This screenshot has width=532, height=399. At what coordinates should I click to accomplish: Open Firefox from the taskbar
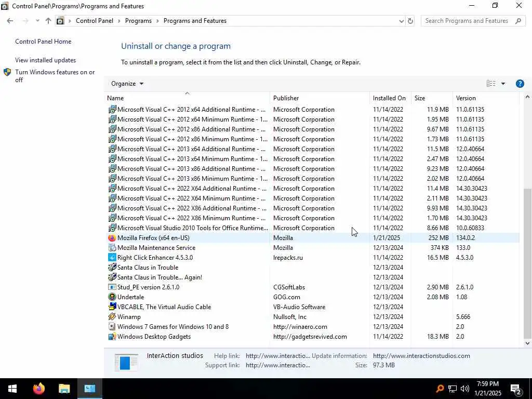[38, 388]
